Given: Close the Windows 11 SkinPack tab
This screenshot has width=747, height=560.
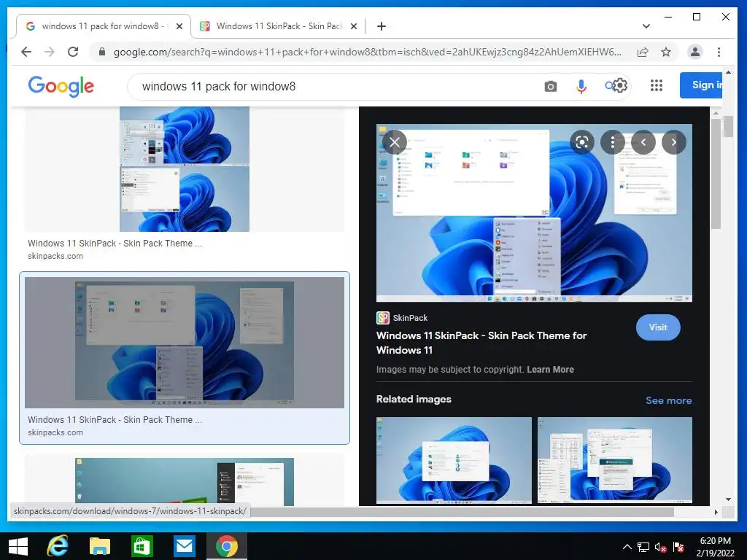Looking at the screenshot, I should click(354, 26).
